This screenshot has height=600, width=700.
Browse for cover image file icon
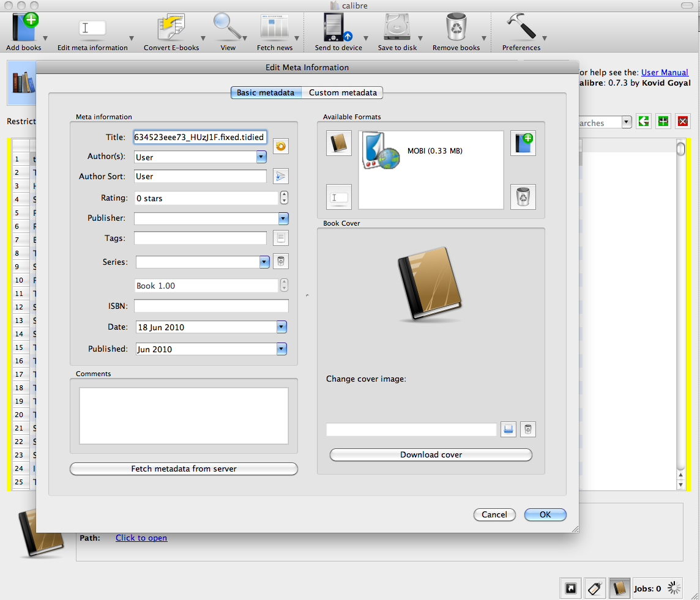(508, 429)
